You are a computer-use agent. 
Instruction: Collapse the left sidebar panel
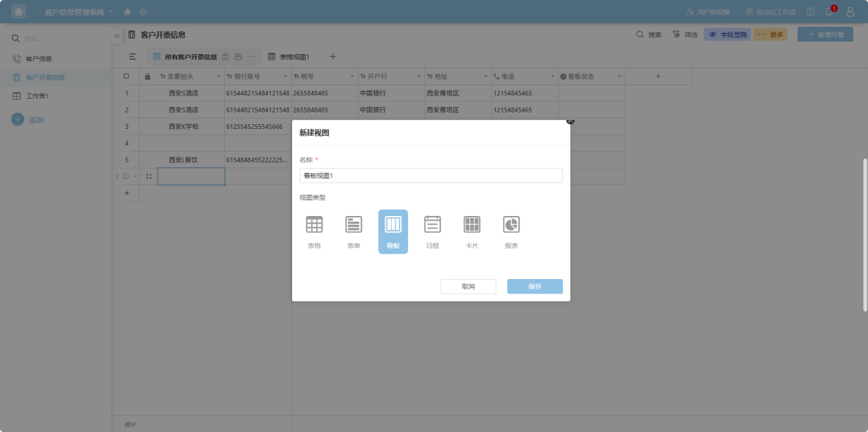click(x=117, y=36)
